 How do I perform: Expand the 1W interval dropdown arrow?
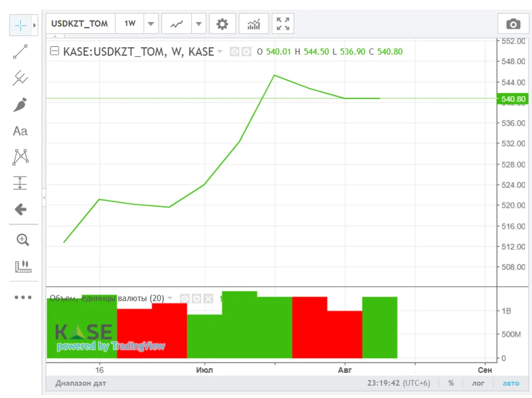[151, 24]
